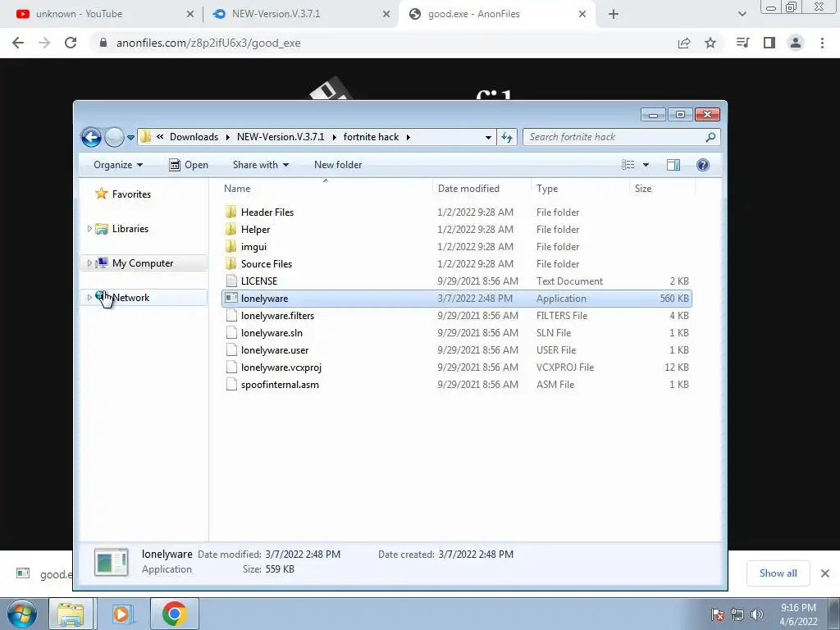Screen dimensions: 840x630
Task: Expand the Libraries node
Action: [x=89, y=229]
